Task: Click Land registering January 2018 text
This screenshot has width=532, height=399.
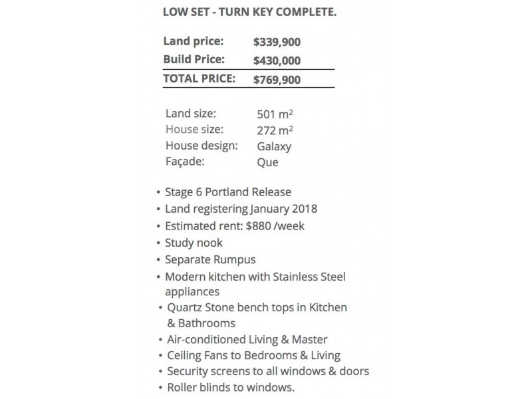Action: tap(241, 209)
